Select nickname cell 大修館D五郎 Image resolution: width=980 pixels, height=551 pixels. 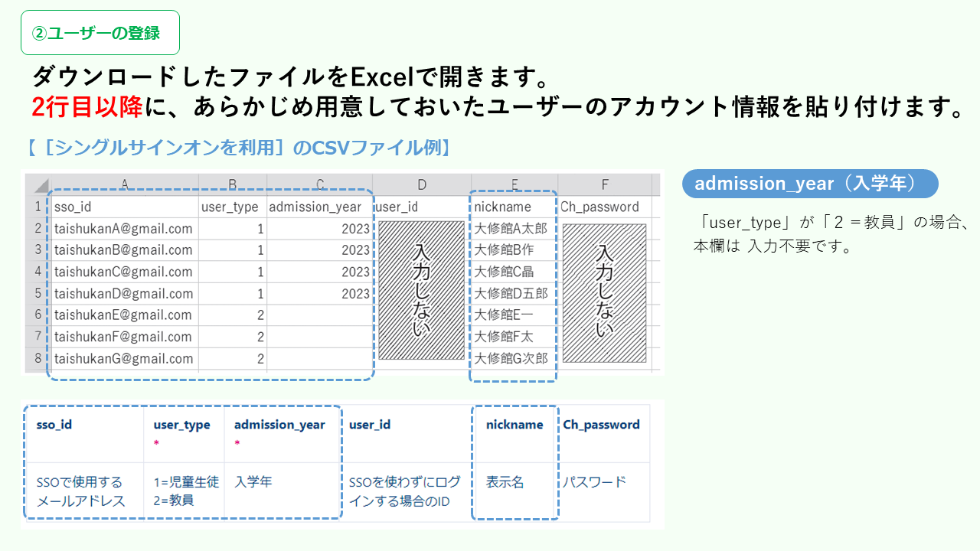coord(514,293)
